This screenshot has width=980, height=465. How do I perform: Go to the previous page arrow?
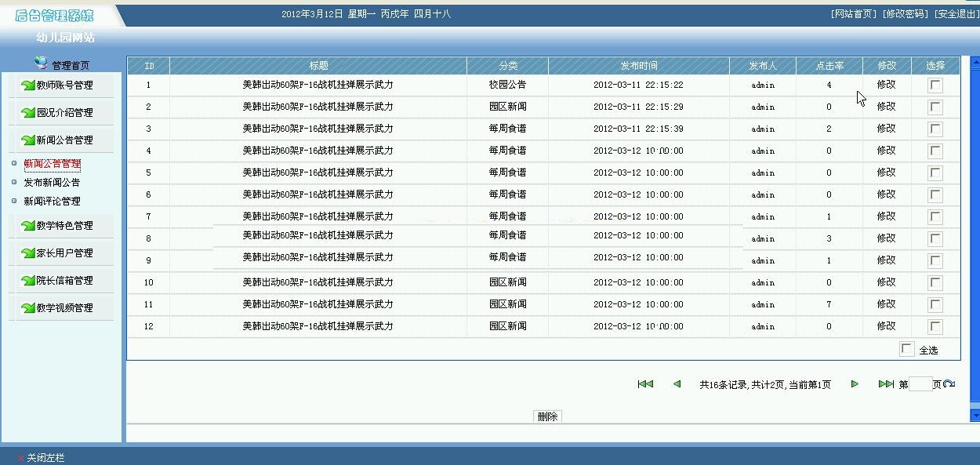pyautogui.click(x=677, y=384)
